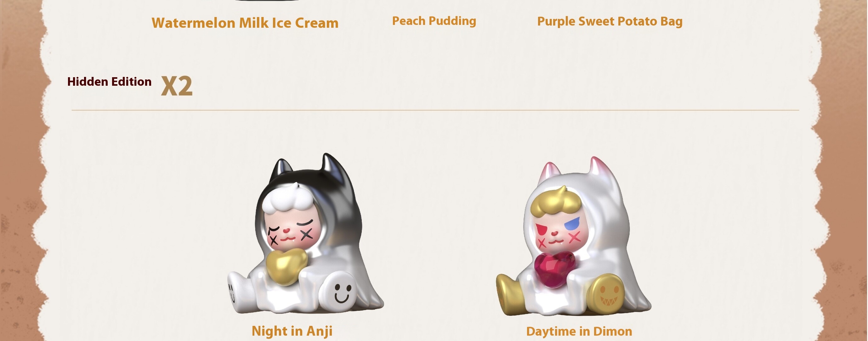Viewport: 868px width, 341px height.
Task: Click the X2 quantity text
Action: coord(177,86)
